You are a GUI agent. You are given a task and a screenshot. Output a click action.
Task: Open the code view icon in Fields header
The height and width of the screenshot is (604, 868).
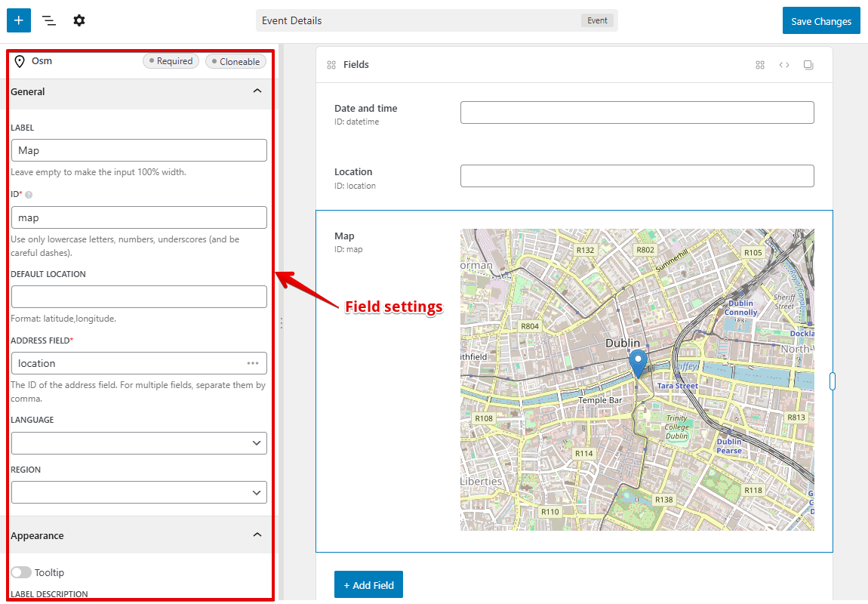[x=784, y=65]
